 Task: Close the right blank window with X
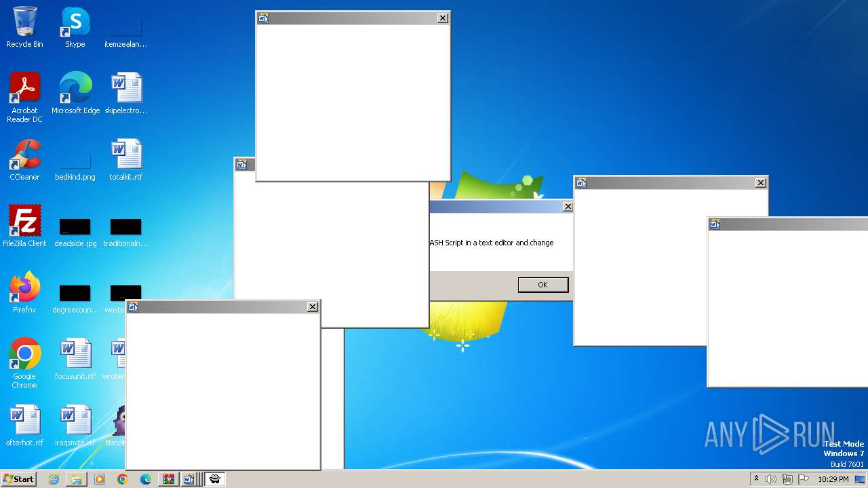coord(761,183)
